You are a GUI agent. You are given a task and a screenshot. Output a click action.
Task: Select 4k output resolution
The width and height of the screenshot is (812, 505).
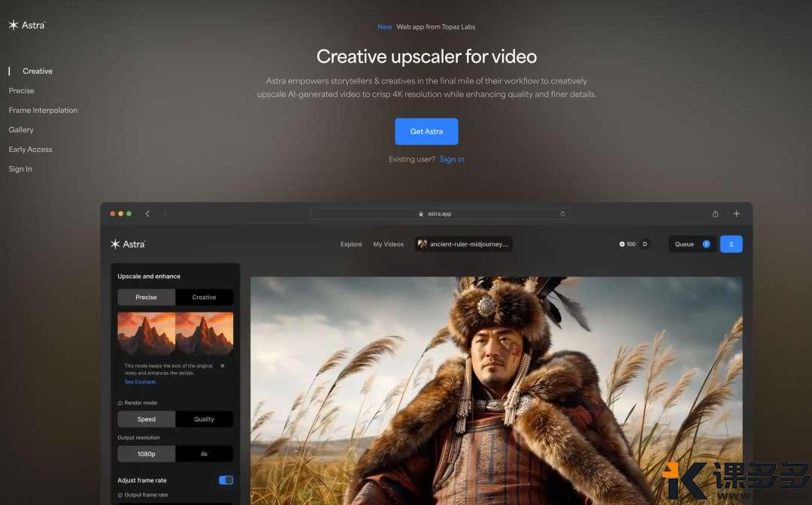pos(204,454)
